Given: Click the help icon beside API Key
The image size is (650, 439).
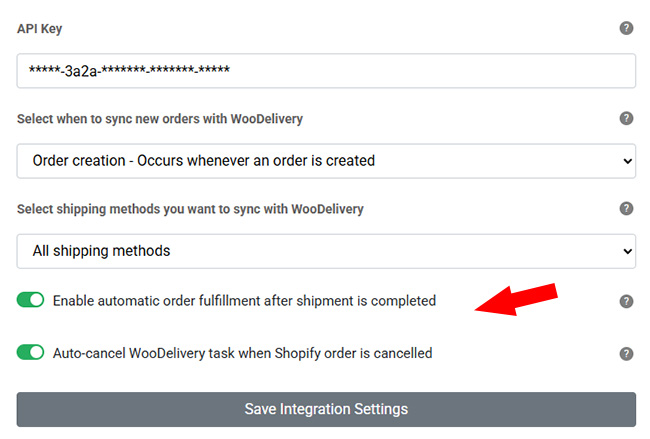Looking at the screenshot, I should pos(626,28).
